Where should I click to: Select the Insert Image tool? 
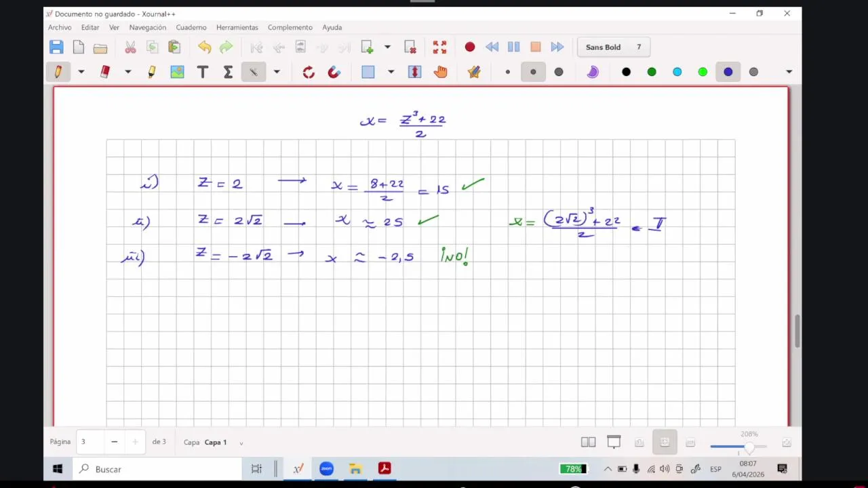177,72
